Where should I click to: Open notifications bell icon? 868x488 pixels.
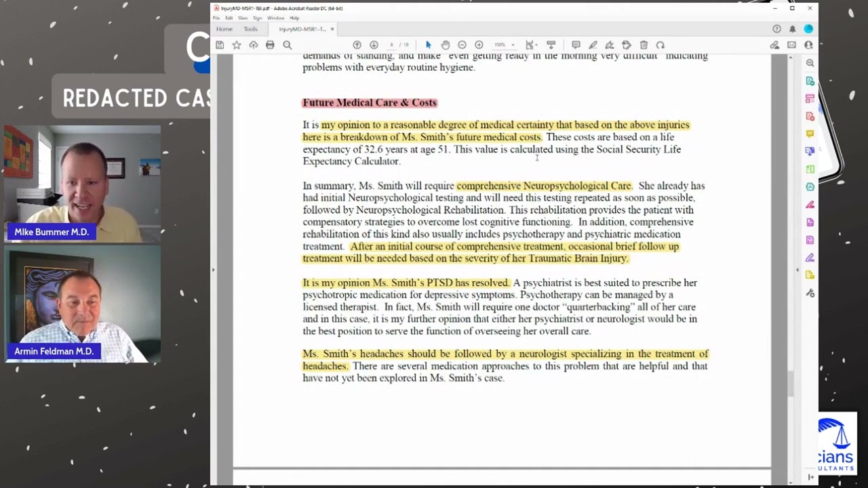792,29
